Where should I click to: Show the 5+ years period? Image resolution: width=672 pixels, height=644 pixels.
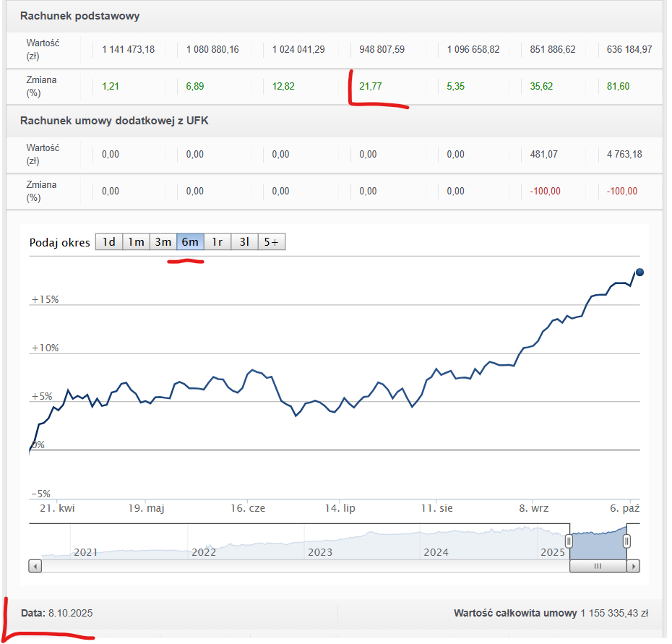[272, 242]
